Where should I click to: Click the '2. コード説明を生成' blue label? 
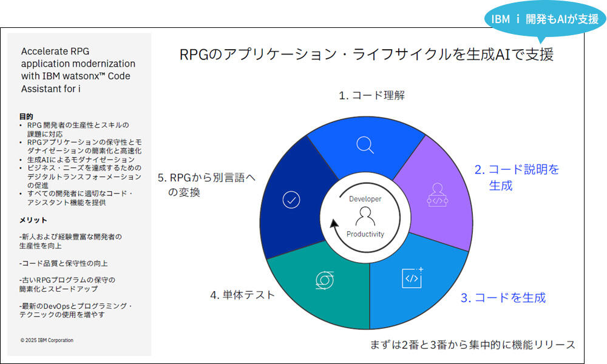pyautogui.click(x=517, y=177)
